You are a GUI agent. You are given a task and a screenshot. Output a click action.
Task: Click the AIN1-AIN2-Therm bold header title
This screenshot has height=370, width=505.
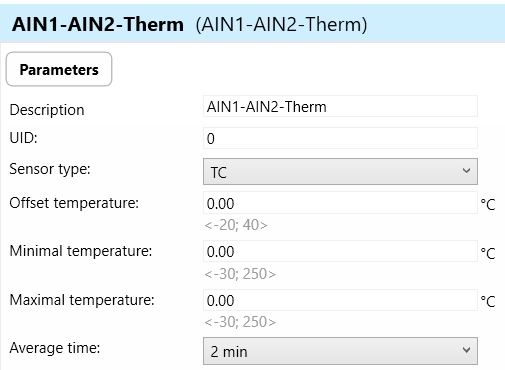(x=98, y=24)
